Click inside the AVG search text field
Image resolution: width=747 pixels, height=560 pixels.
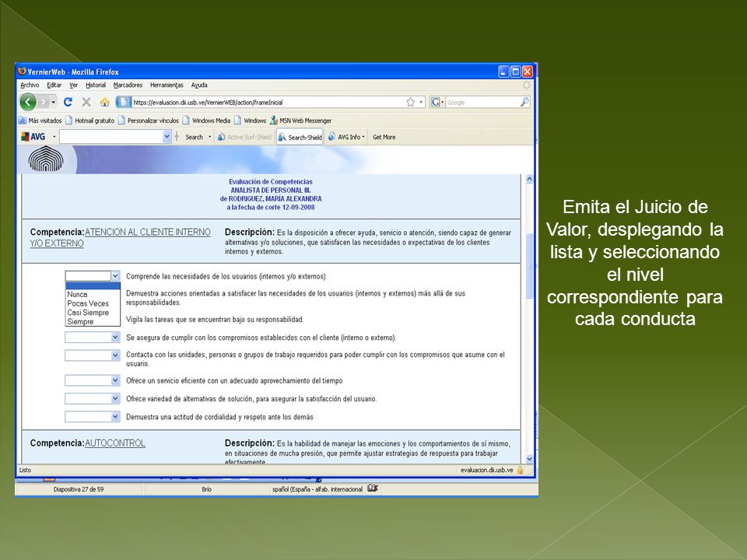(111, 137)
